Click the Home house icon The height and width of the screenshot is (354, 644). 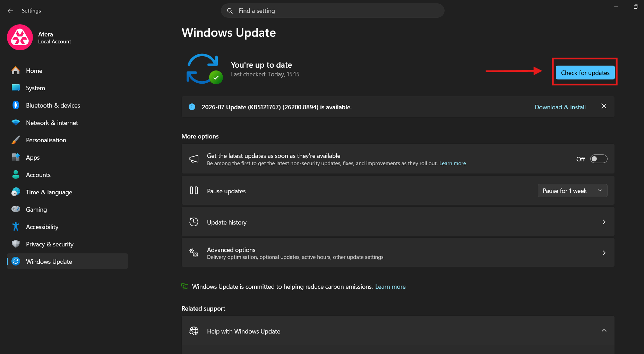16,70
